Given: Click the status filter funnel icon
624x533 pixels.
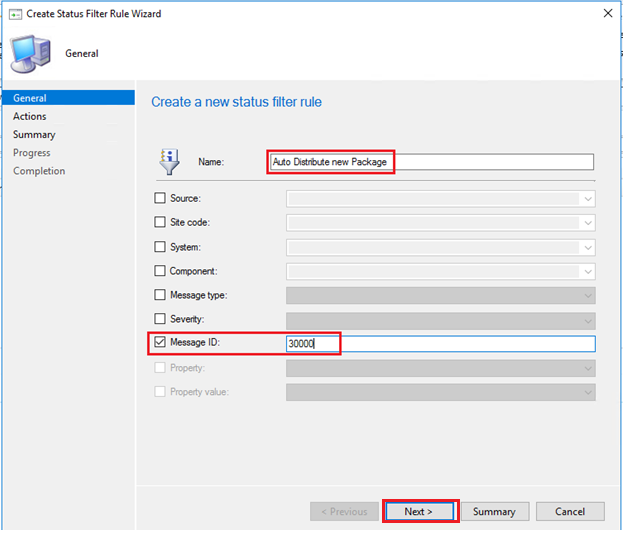Looking at the screenshot, I should click(x=168, y=161).
